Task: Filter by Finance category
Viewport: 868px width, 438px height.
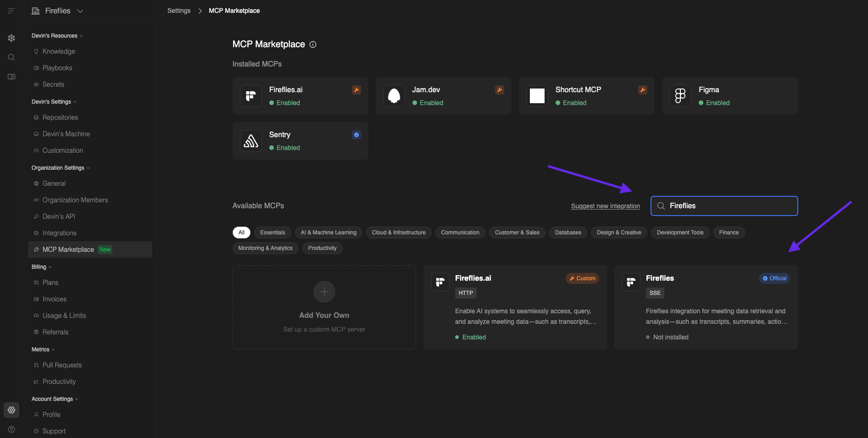Action: [x=729, y=233]
